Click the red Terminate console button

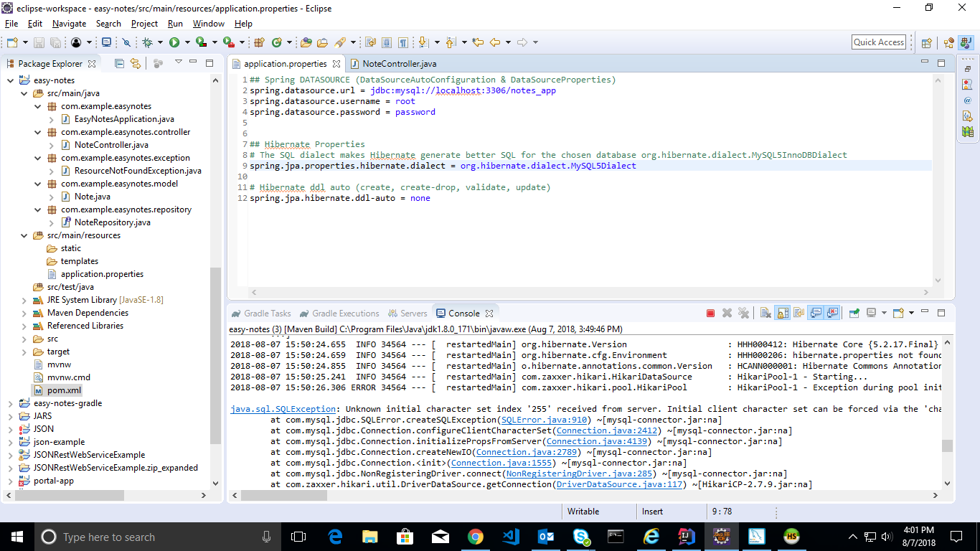pyautogui.click(x=710, y=313)
